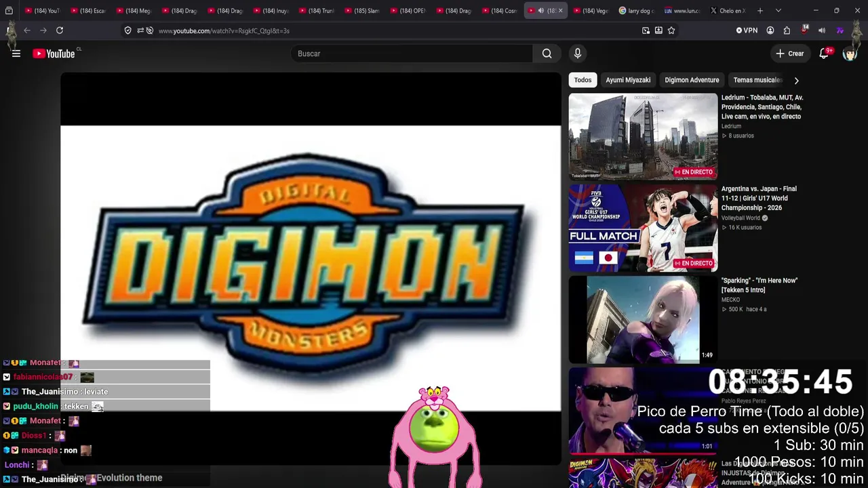Select the Temas musicales filter chip
This screenshot has height=488, width=868.
click(x=757, y=80)
